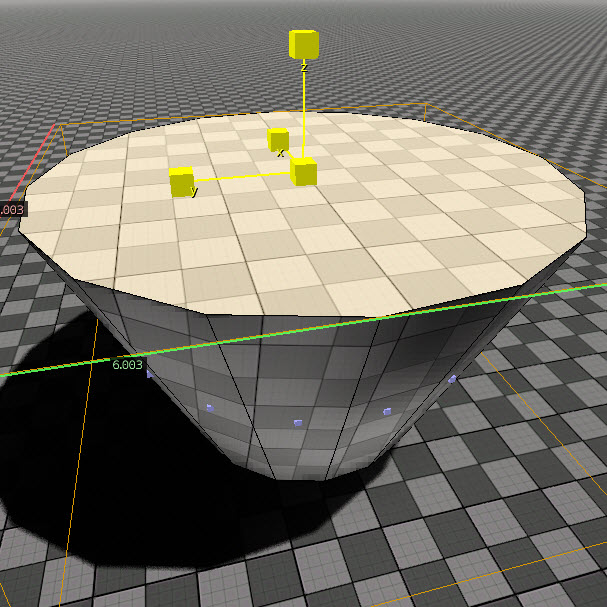Viewport: 607px width, 607px height.
Task: Click the green 6.003 dimension label
Action: [127, 365]
